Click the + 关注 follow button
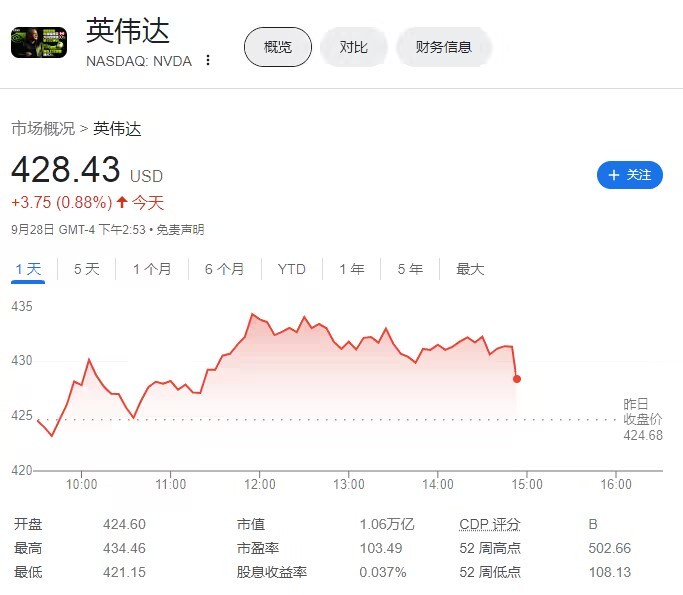Screen dimensions: 683x595 click(630, 175)
